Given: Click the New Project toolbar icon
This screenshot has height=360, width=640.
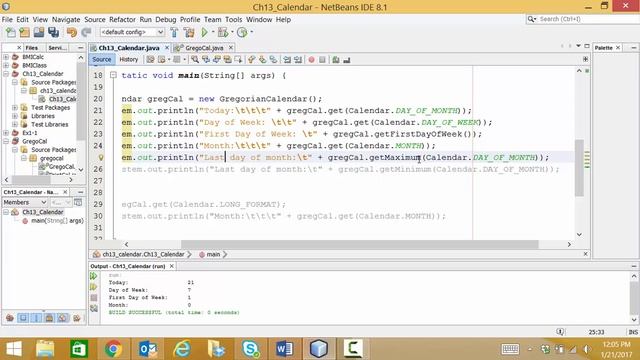Looking at the screenshot, I should (24, 32).
